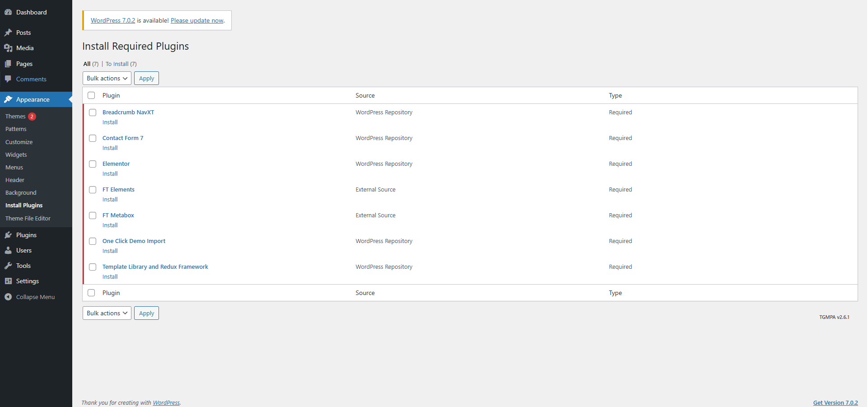Open the Get Version 7.0.2 link
Viewport: 868px width, 407px height.
(x=835, y=402)
